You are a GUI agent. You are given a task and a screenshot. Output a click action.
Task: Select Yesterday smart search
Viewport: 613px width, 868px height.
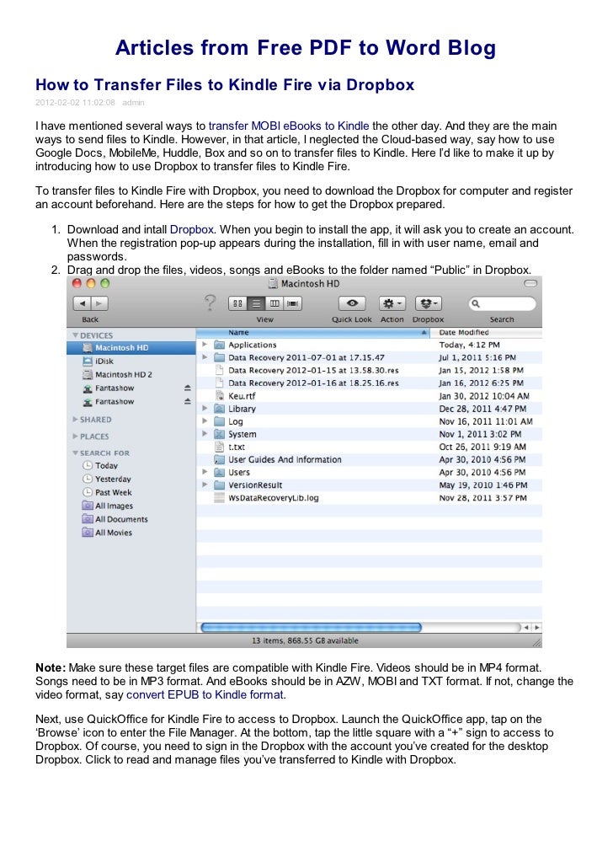tap(131, 479)
